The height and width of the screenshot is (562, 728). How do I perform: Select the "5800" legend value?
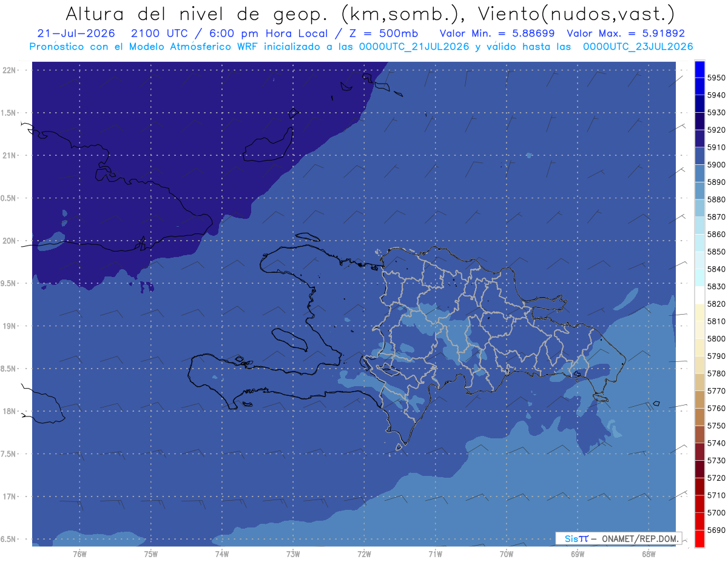point(716,339)
